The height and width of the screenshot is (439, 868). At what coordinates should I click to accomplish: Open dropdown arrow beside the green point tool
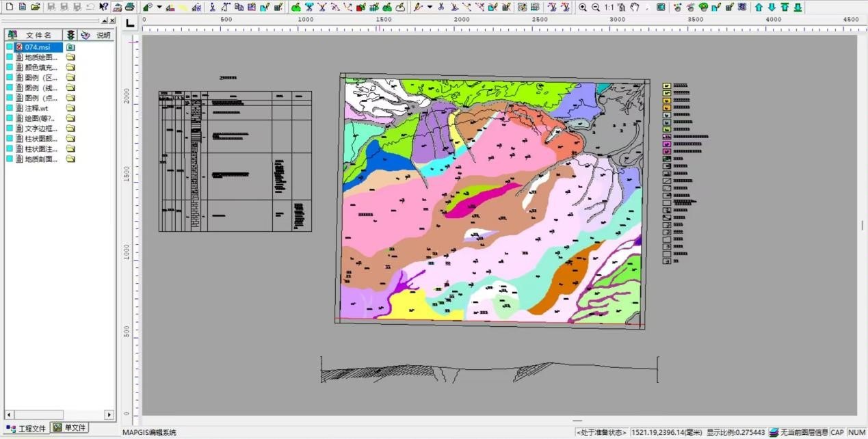coord(159,7)
